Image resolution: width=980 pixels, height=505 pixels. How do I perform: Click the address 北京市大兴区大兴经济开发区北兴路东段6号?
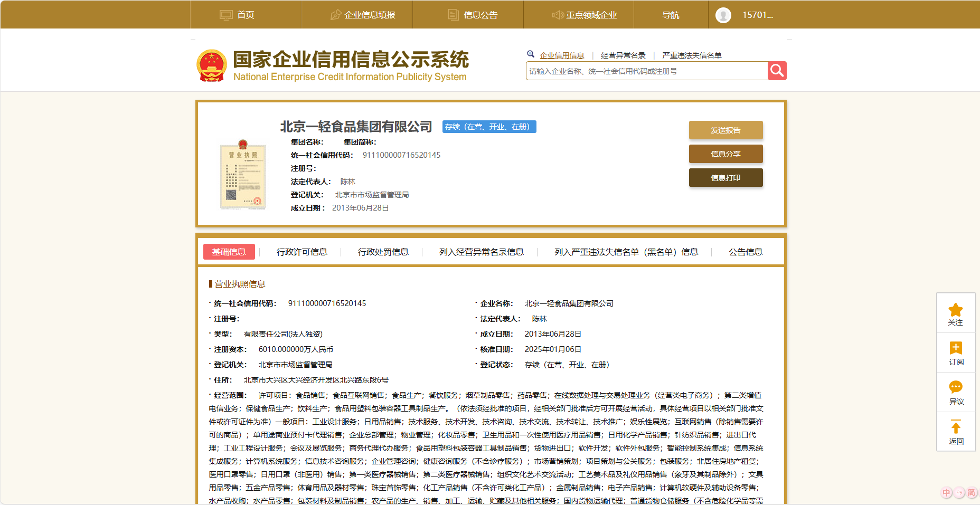(x=316, y=380)
